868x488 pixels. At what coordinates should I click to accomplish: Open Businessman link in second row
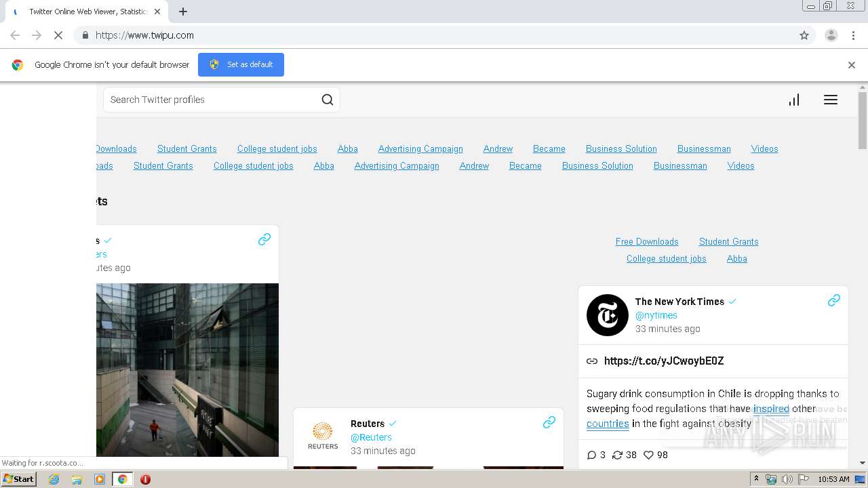(680, 165)
